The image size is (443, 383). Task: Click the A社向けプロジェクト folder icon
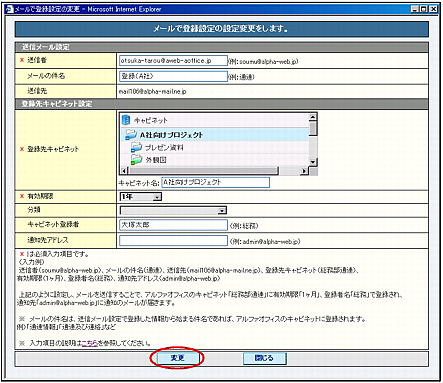point(131,135)
